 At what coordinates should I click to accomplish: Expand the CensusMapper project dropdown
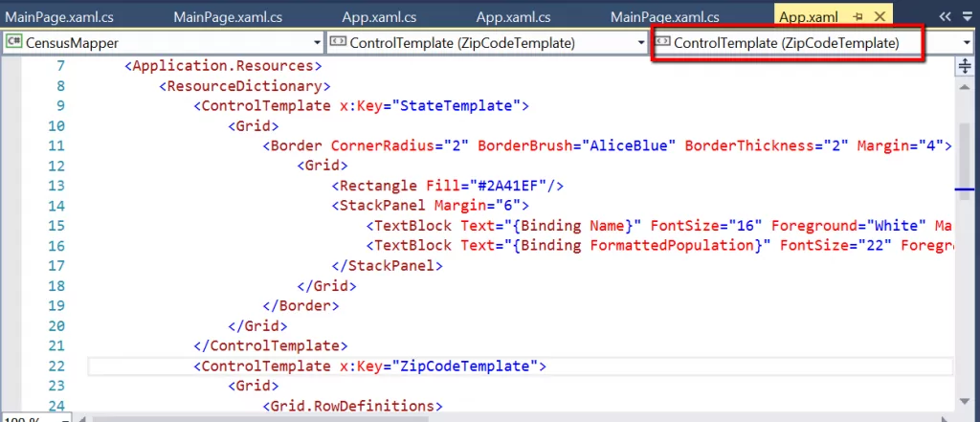tap(317, 44)
